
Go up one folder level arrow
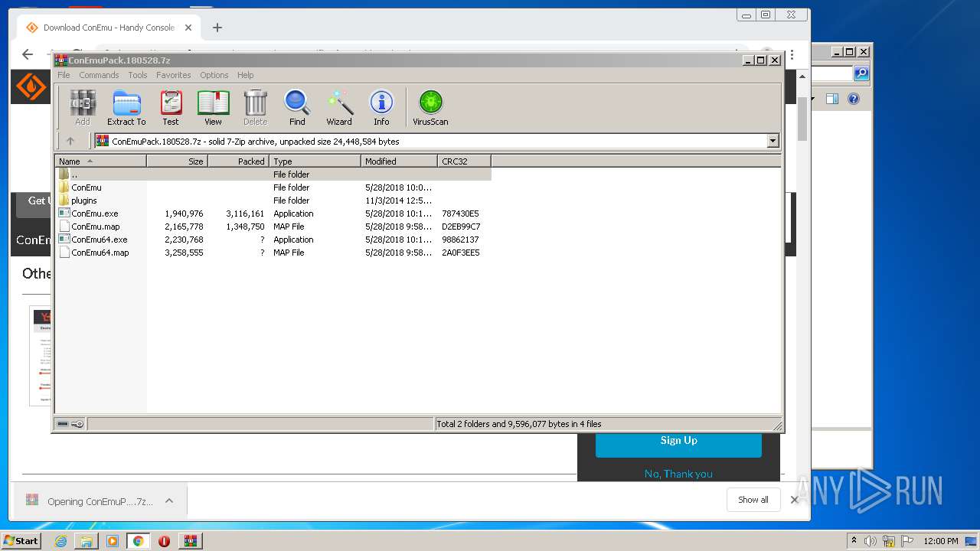pyautogui.click(x=70, y=141)
